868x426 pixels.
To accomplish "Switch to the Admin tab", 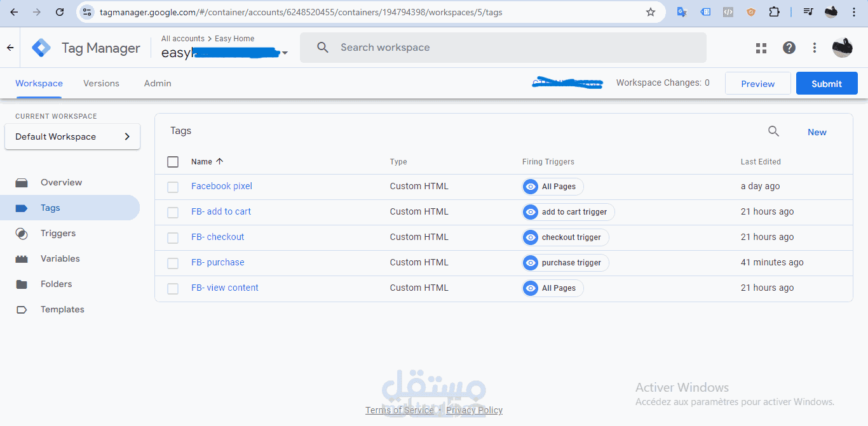I will [x=158, y=83].
